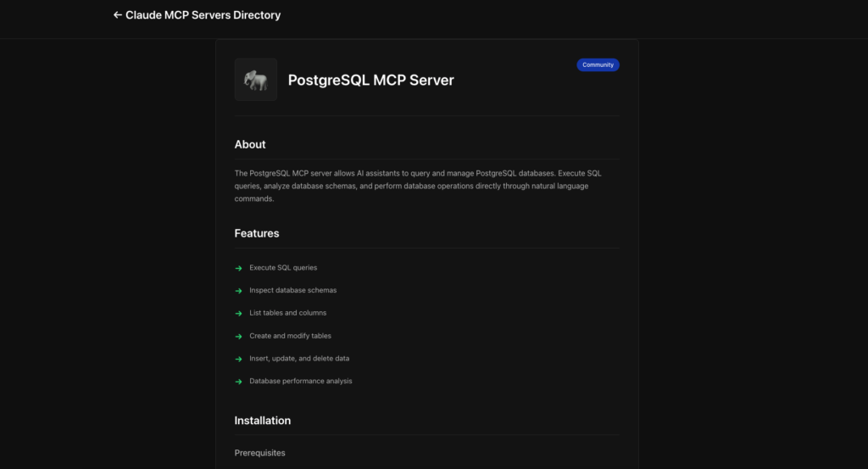Viewport: 868px width, 469px height.
Task: Click the Prerequisites subheading
Action: click(x=259, y=453)
